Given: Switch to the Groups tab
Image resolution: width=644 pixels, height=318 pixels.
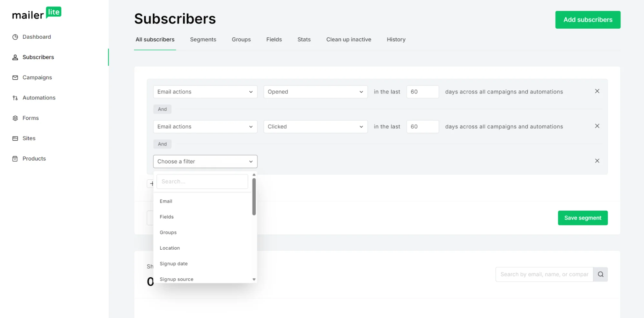Looking at the screenshot, I should pos(241,39).
